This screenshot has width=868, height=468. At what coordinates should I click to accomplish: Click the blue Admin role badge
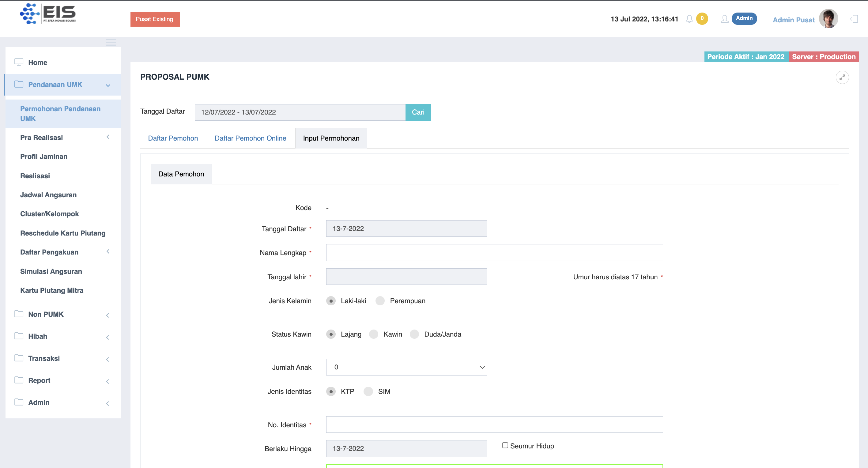744,18
